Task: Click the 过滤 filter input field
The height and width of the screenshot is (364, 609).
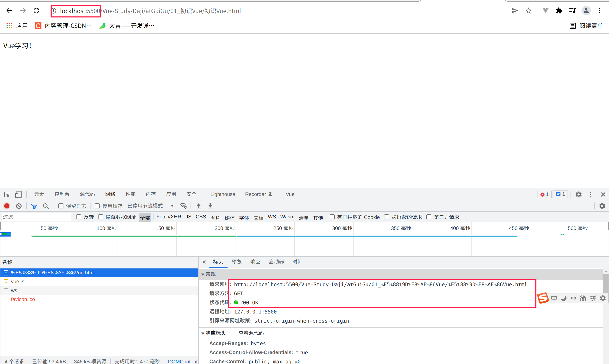Action: click(x=36, y=217)
